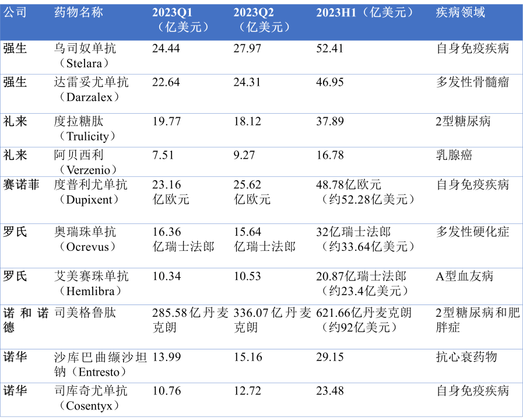The height and width of the screenshot is (420, 523).
Task: Click the 621.66亿丹麦克朗 H1 cell
Action: pos(364,320)
